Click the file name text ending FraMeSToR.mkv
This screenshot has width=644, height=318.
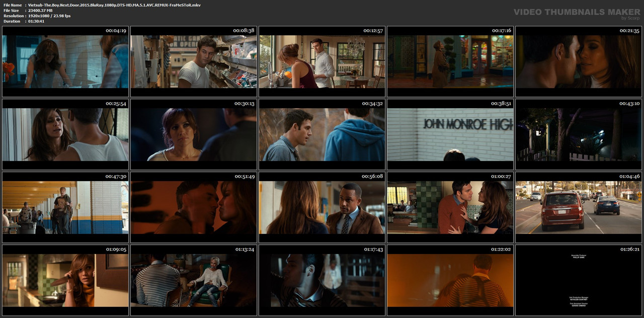(114, 5)
